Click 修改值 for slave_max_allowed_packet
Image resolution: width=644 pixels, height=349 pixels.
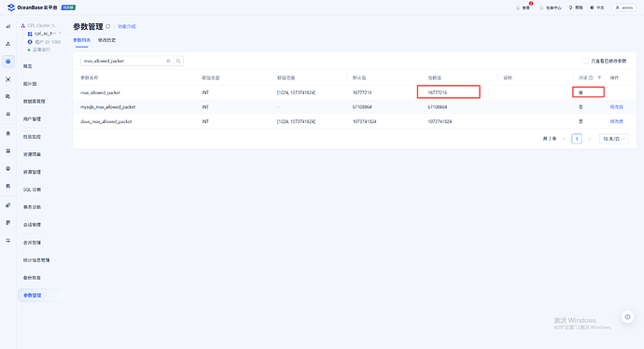617,121
